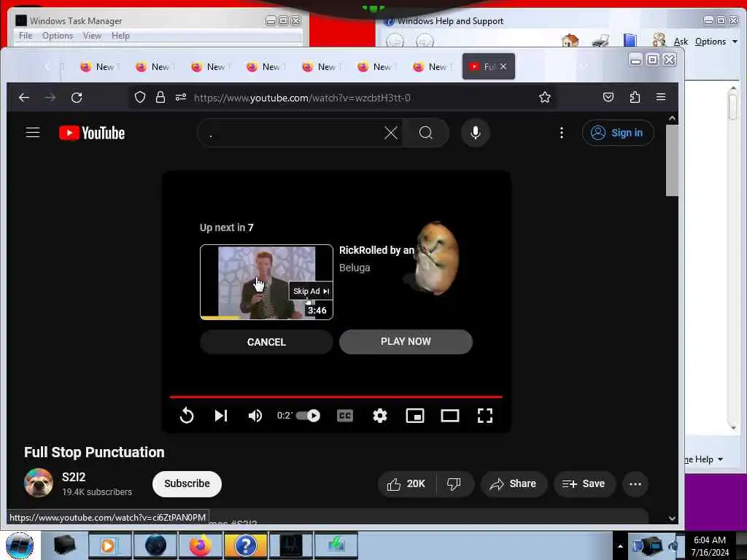The image size is (747, 560).
Task: Go back using the browser back arrow
Action: pyautogui.click(x=24, y=98)
